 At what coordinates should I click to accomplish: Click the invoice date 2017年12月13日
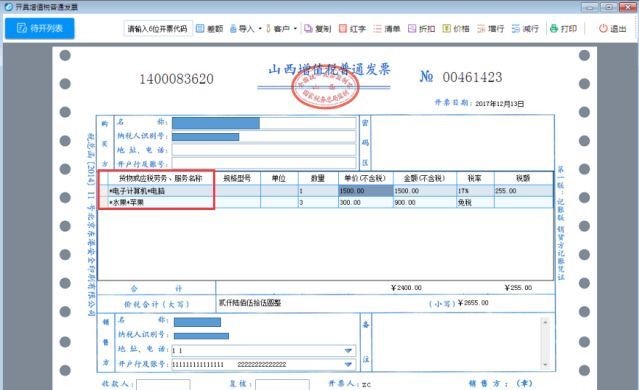[499, 104]
